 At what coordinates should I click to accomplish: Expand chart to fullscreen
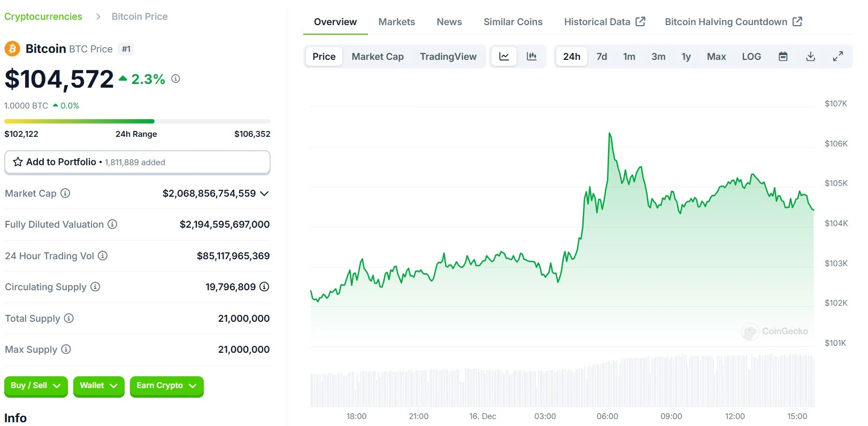[x=838, y=57]
